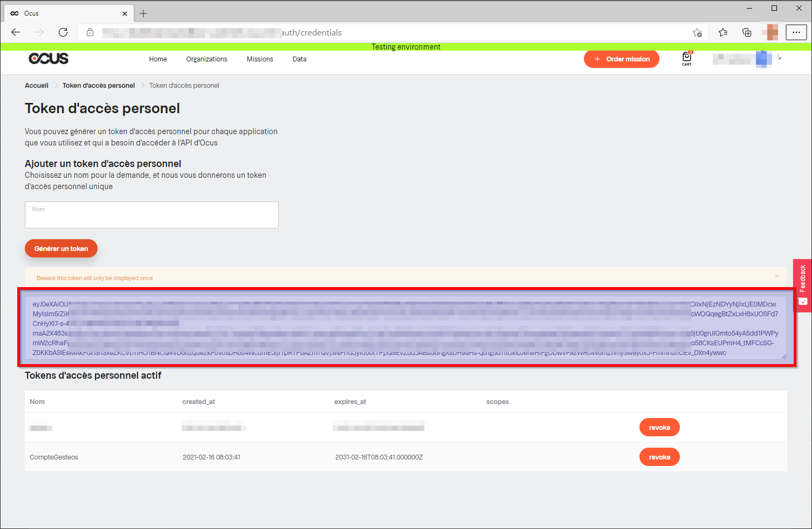Viewport: 812px width, 529px height.
Task: Add this page to favorites star
Action: pyautogui.click(x=697, y=32)
